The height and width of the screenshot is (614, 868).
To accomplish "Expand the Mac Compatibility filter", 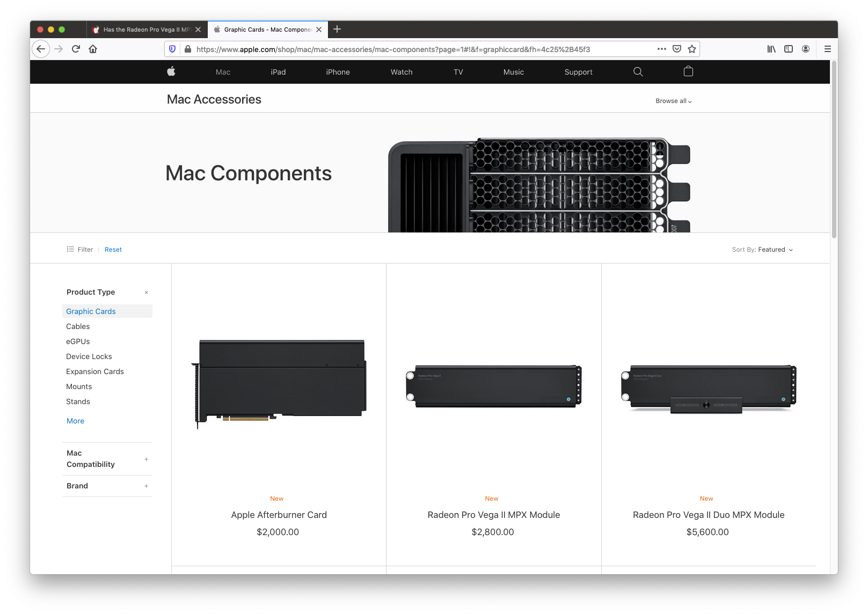I will (x=146, y=459).
